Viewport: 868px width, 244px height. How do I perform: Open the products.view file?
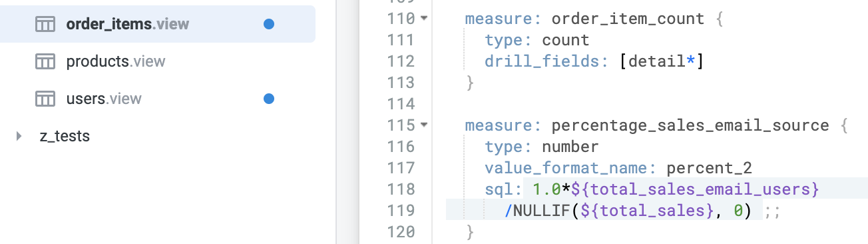[116, 62]
